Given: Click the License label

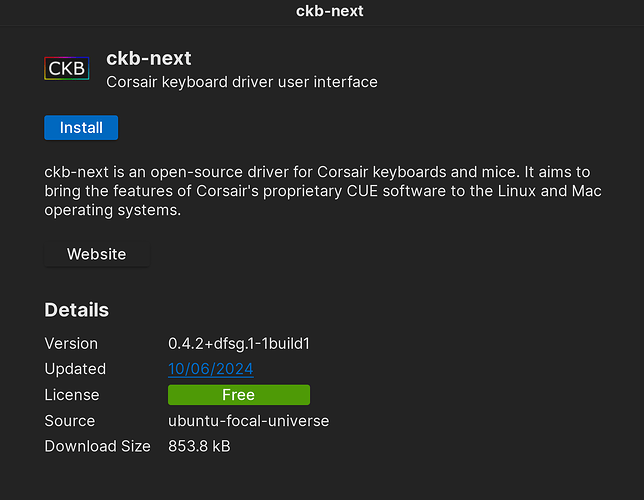Looking at the screenshot, I should (x=72, y=395).
